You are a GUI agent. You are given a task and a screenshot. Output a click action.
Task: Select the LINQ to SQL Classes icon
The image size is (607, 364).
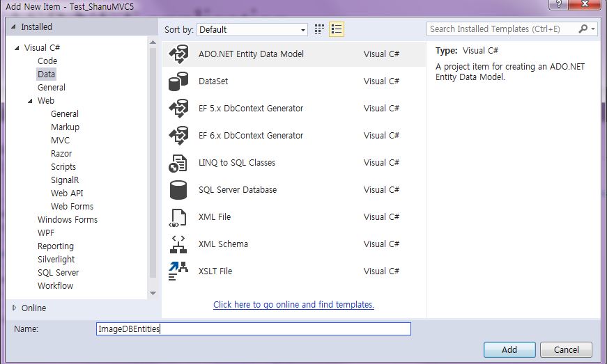point(179,163)
